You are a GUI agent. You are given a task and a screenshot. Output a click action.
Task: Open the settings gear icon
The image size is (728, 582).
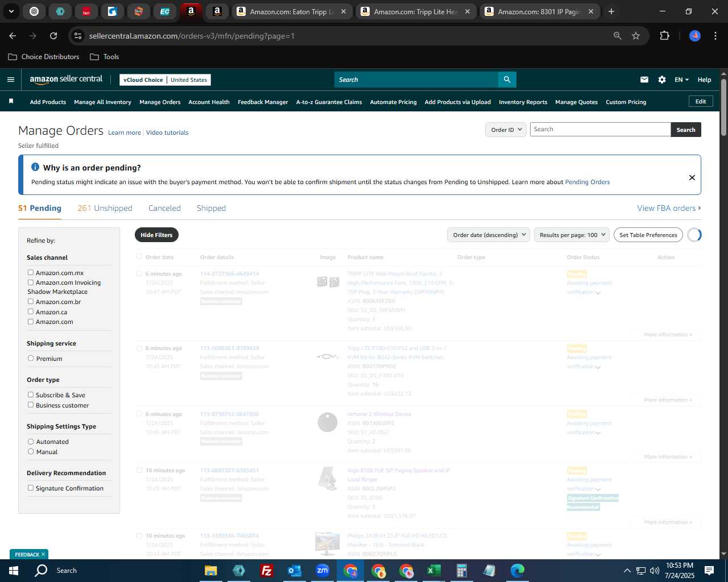(x=662, y=80)
